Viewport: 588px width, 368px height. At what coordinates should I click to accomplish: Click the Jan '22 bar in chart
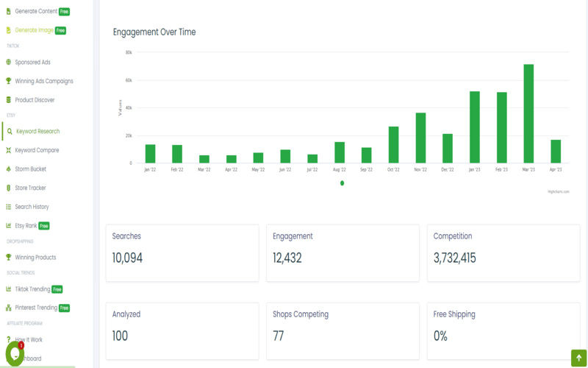tap(150, 154)
